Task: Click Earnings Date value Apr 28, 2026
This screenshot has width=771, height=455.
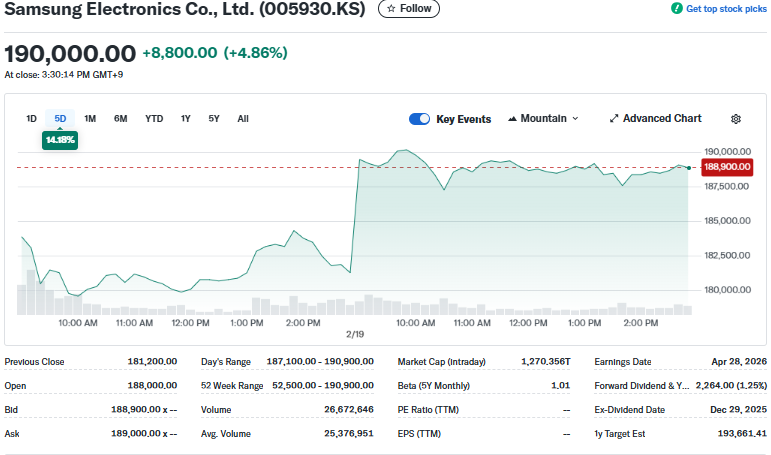Action: [x=739, y=362]
